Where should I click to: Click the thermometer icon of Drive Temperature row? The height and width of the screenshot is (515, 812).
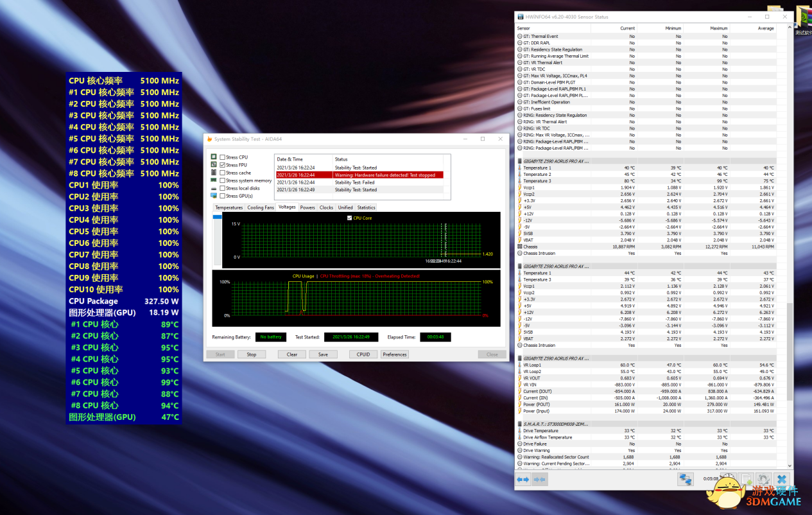[519, 431]
